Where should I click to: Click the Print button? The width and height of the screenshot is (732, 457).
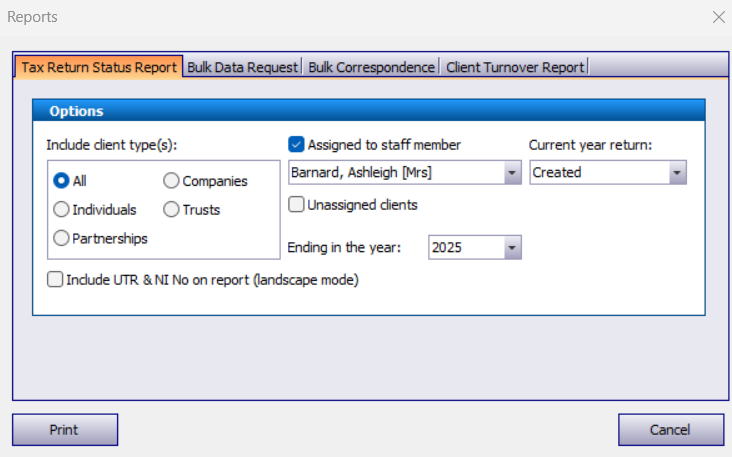(x=65, y=430)
